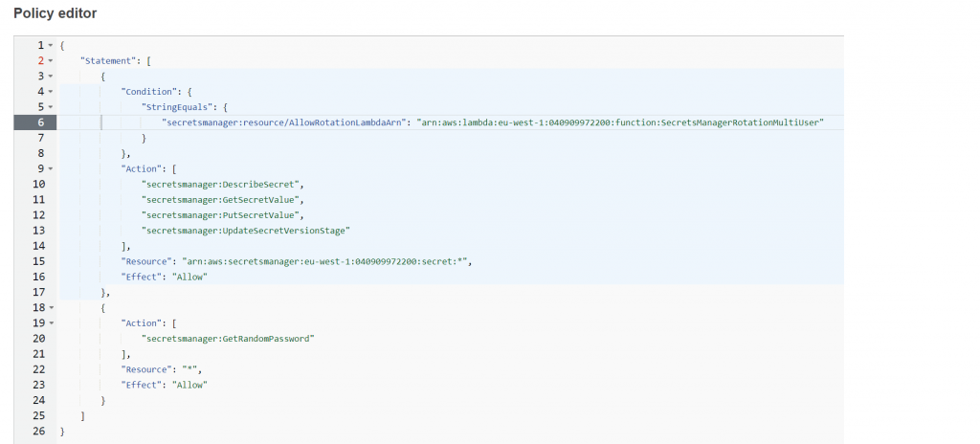980x444 pixels.
Task: Click line number 15 in the gutter
Action: point(38,260)
